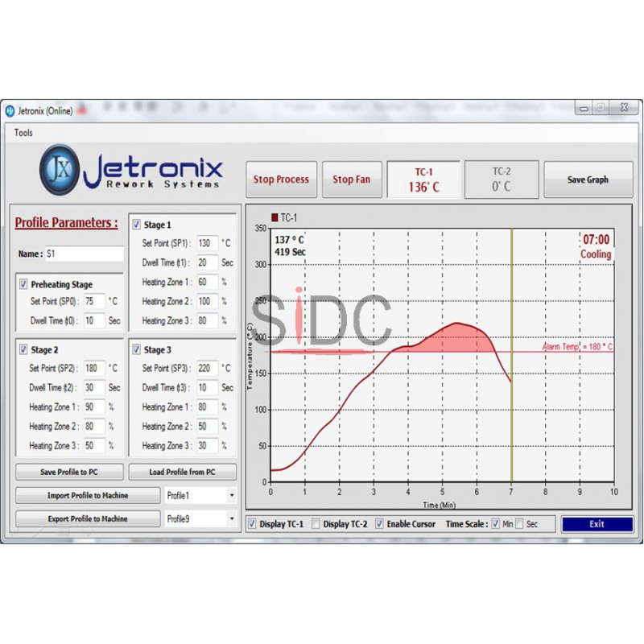Click the 137 °C cursor temperature value
This screenshot has height=644, width=644.
click(289, 240)
